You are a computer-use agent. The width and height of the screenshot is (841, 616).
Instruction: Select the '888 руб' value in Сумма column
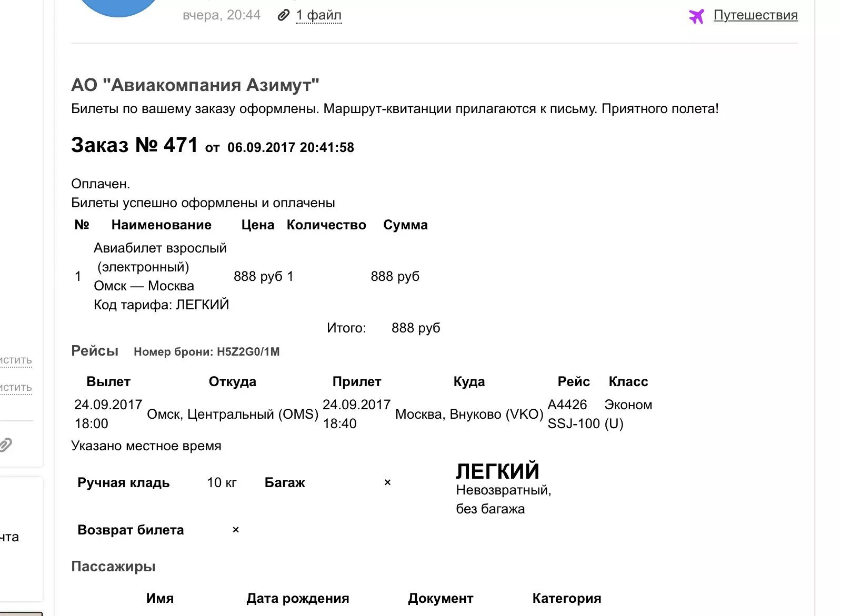(395, 276)
